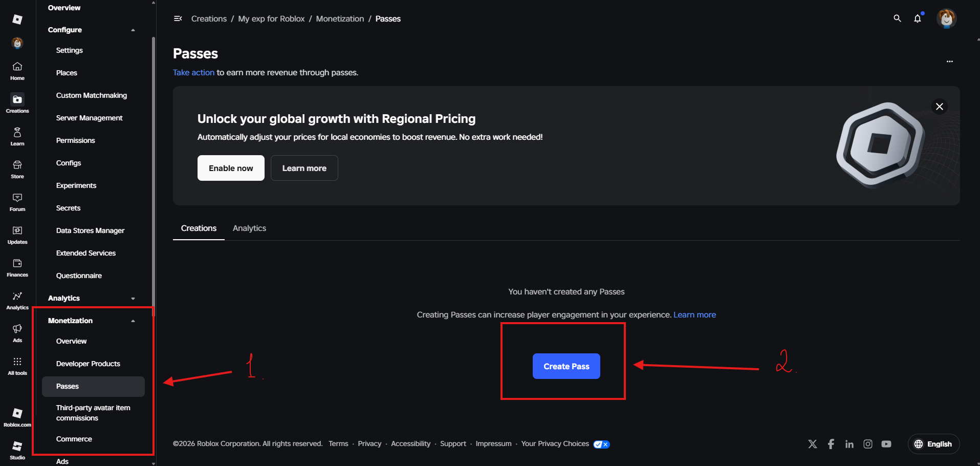The image size is (980, 466).
Task: Open the Monetization breadcrumb
Action: [x=340, y=19]
